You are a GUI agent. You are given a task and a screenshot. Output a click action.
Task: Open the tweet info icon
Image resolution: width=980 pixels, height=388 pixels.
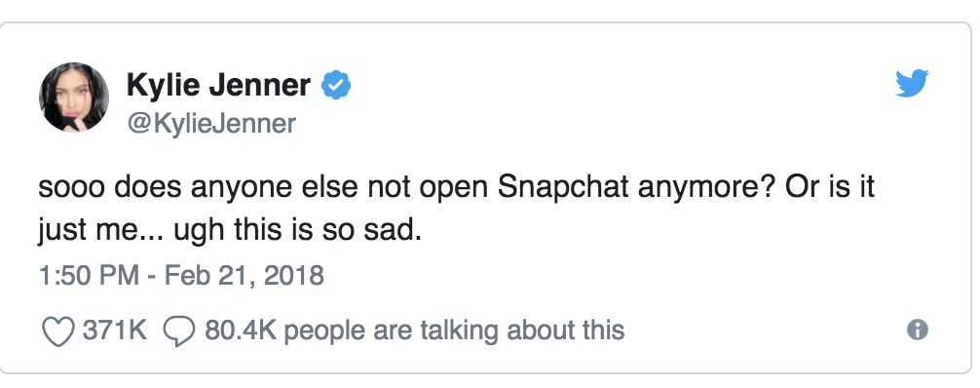coord(918,330)
